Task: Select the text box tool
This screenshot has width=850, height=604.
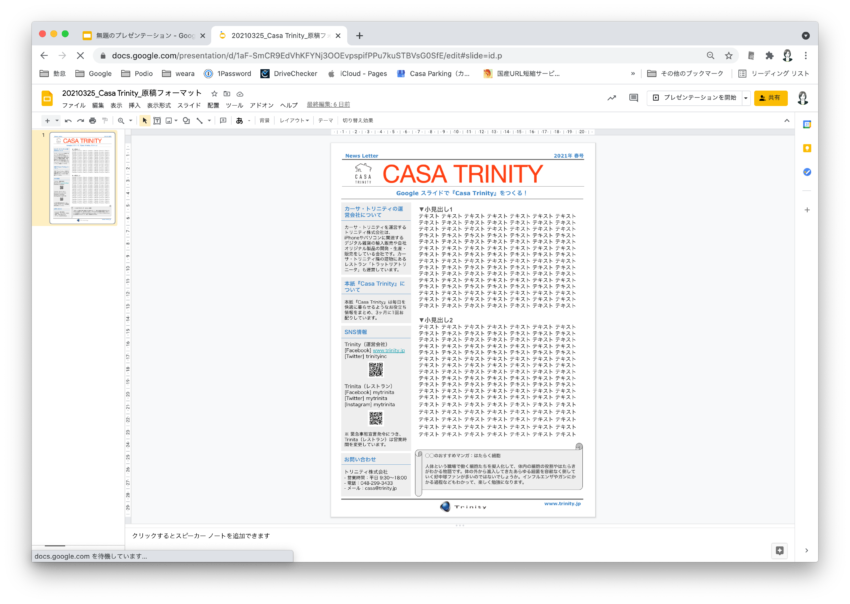Action: click(157, 120)
